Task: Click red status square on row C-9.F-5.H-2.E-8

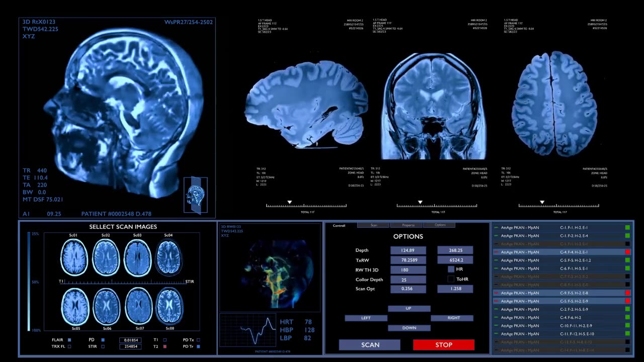Action: click(x=627, y=293)
